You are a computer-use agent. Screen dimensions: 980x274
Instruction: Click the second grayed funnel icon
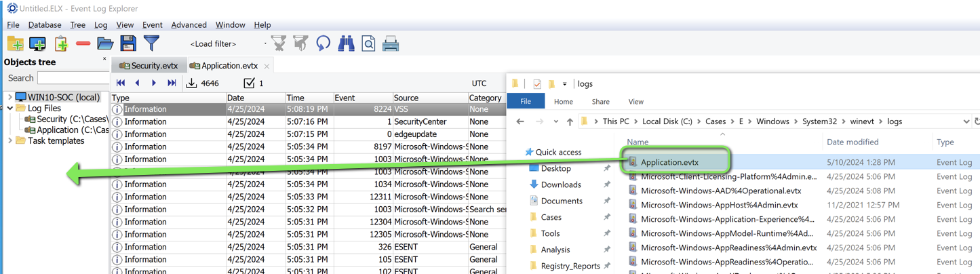pyautogui.click(x=300, y=44)
